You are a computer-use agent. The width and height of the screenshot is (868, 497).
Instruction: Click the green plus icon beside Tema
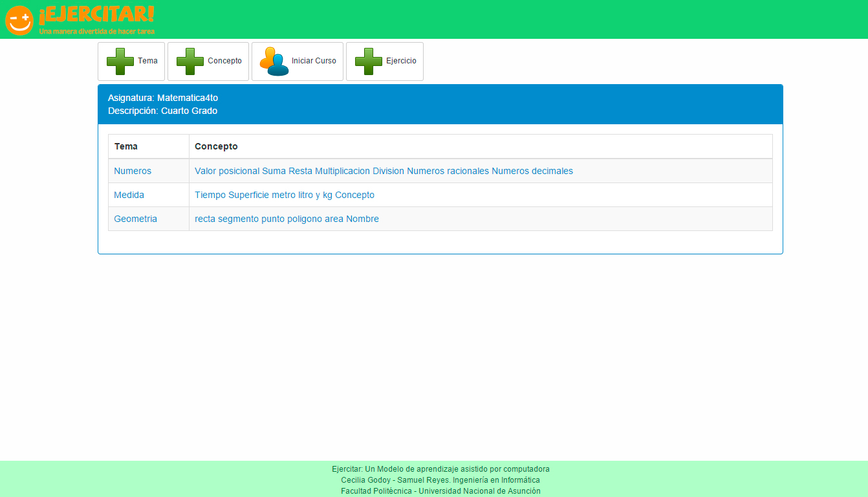tap(120, 61)
